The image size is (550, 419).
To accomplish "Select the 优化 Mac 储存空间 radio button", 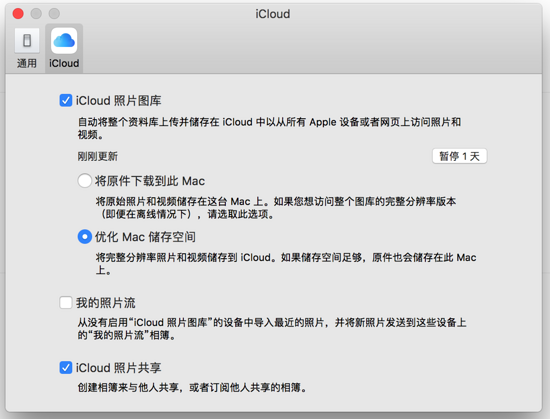I will (85, 237).
